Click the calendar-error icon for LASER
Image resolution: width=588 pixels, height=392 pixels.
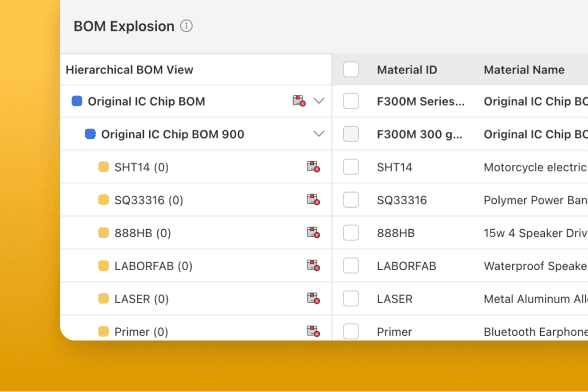point(313,299)
